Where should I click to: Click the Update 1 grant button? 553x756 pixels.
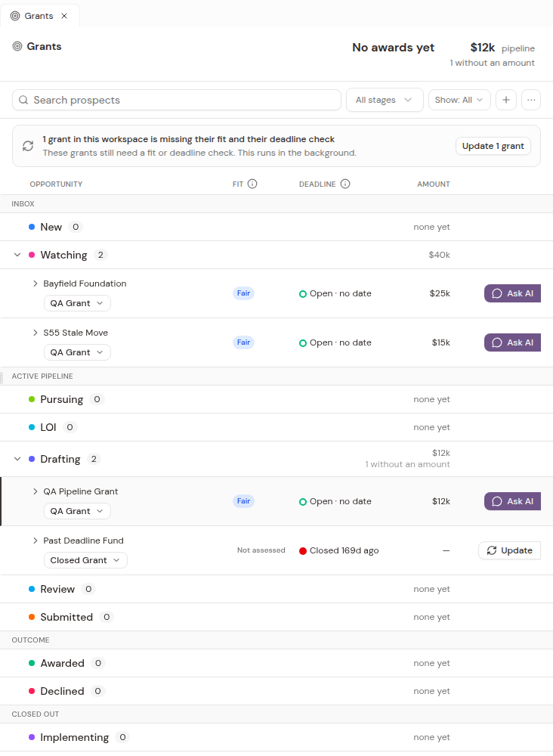pyautogui.click(x=493, y=146)
